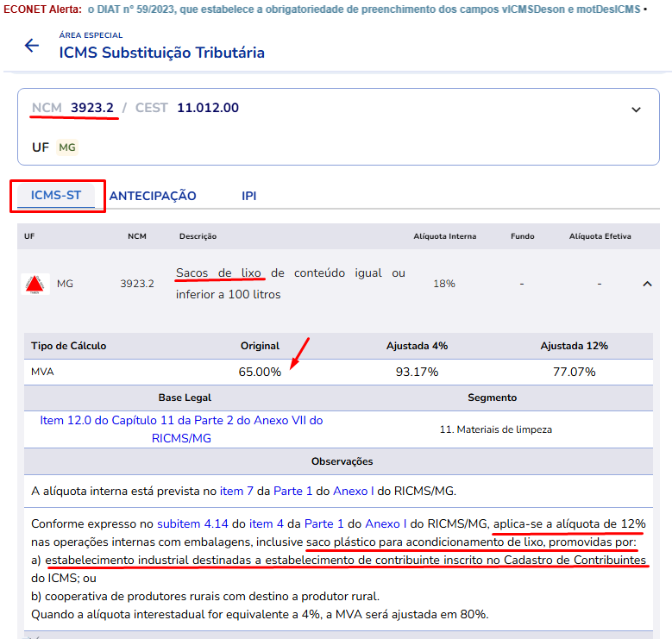Click the 'Segmento' header
Screen dimensions: 672x639
pyautogui.click(x=492, y=398)
